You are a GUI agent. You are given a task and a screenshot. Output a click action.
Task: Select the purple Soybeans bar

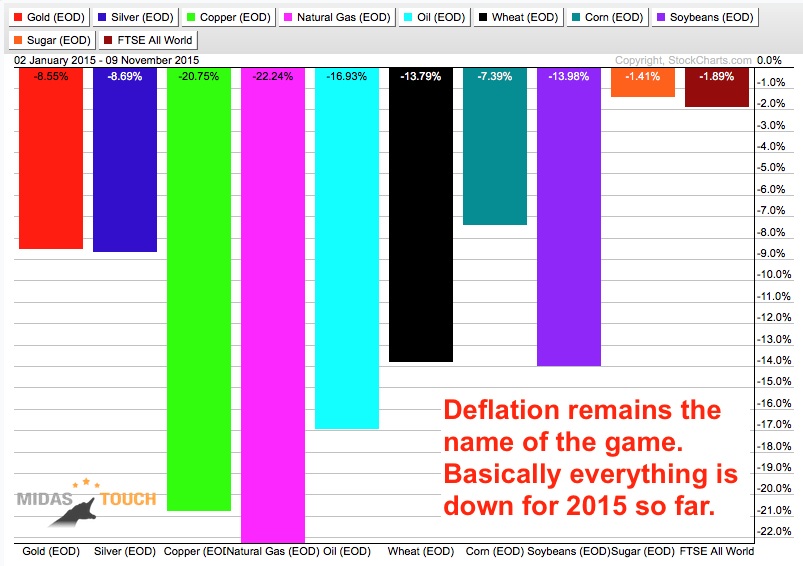pos(569,217)
